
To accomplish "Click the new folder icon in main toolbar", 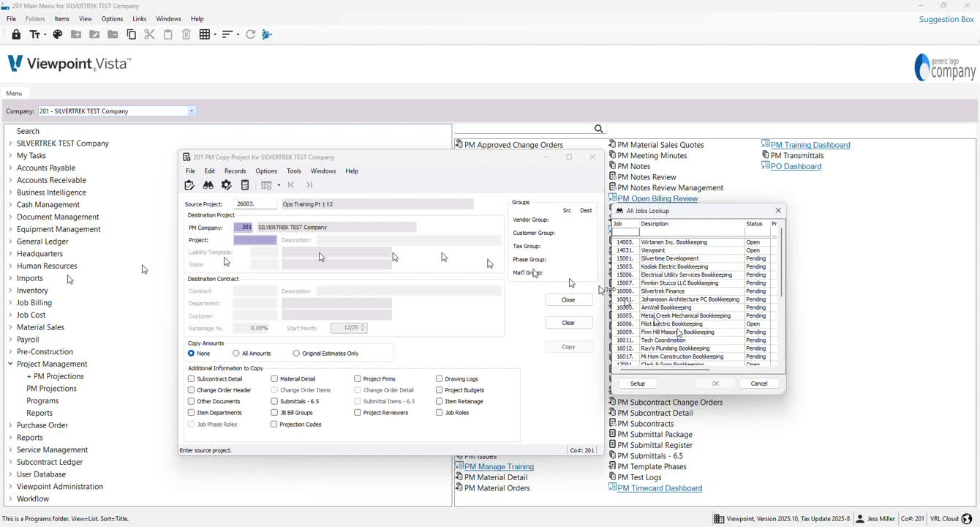I will [76, 34].
